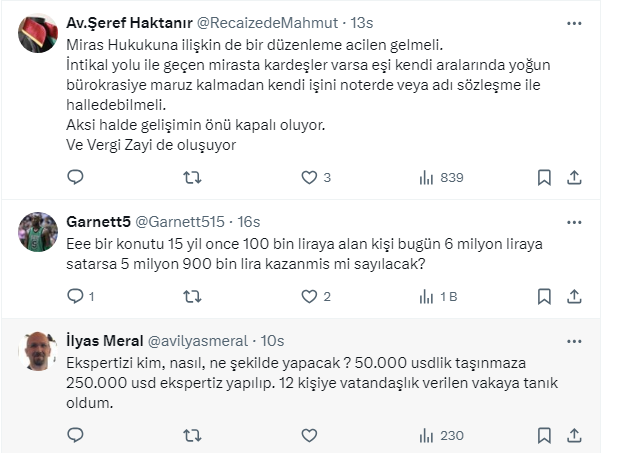Share Av.Şeref Haktanır's tweet
This screenshot has height=453, width=626.
575,177
